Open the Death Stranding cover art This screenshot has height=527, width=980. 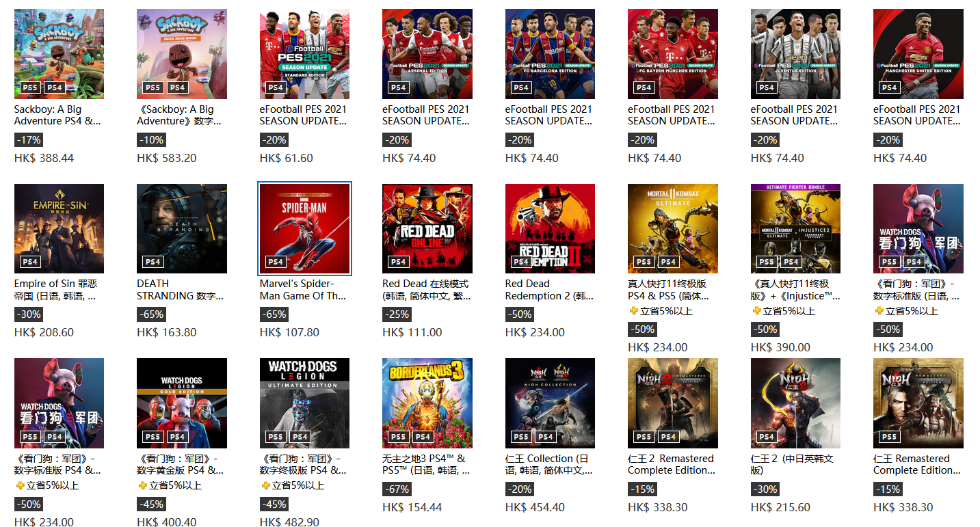pyautogui.click(x=182, y=228)
